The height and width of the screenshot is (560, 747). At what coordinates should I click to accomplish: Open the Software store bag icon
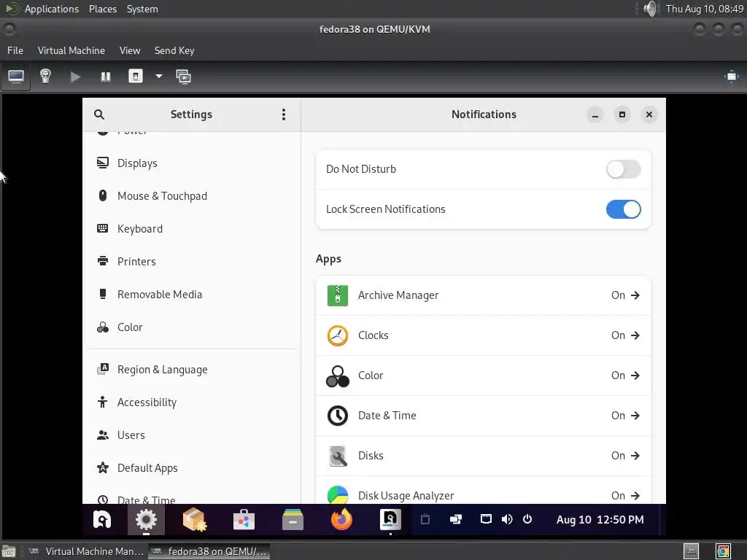point(244,519)
